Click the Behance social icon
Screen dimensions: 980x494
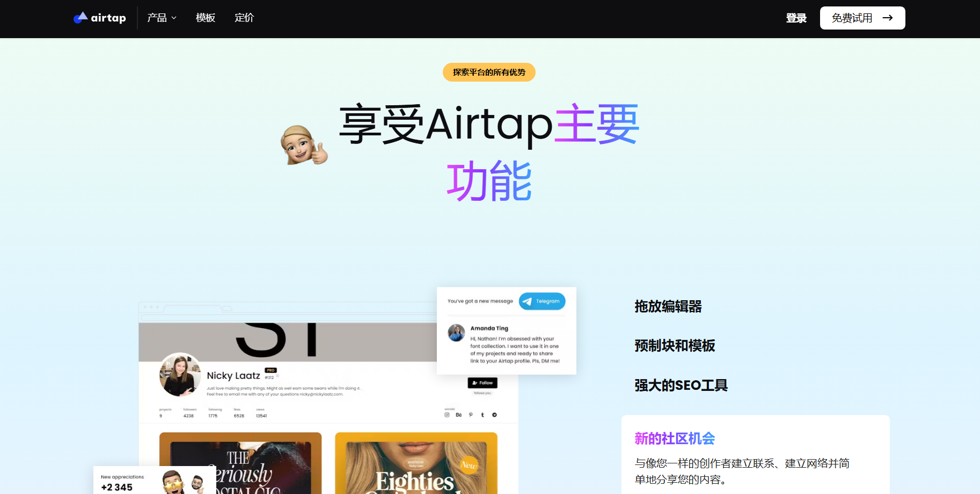[459, 415]
